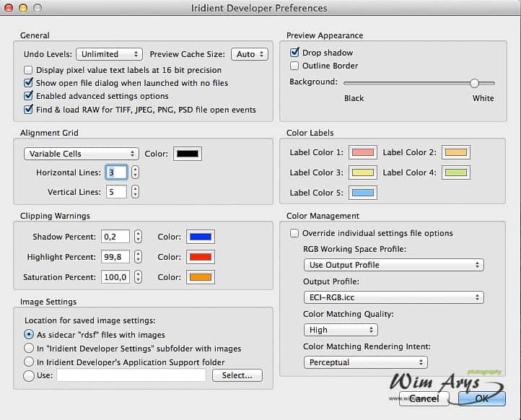Open the Undo Levels dropdown

coord(109,54)
